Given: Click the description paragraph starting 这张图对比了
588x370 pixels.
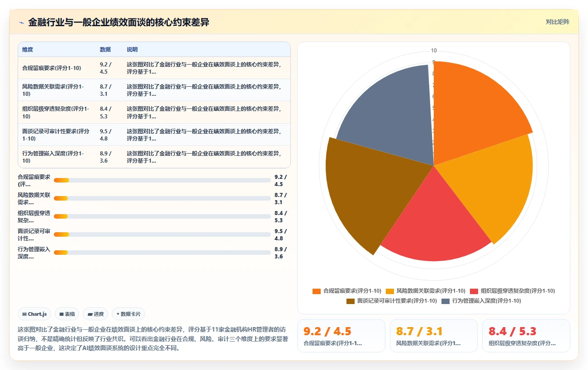Looking at the screenshot, I should click(153, 339).
